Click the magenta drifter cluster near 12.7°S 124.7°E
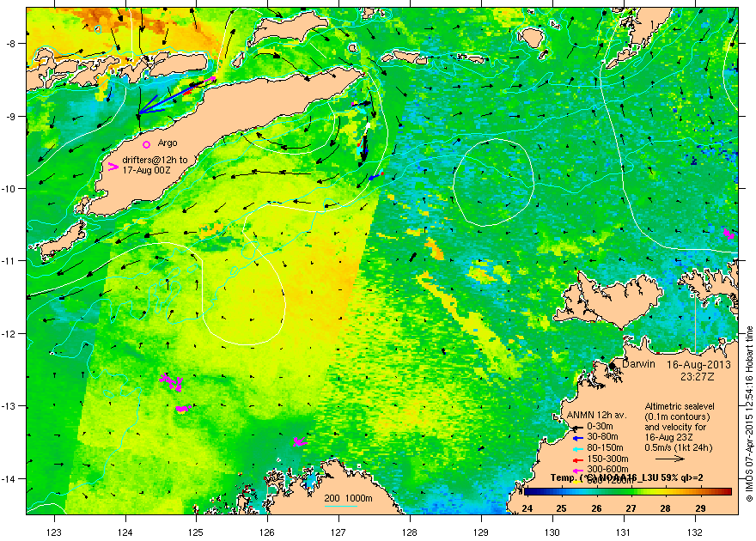The image size is (756, 541). 171,382
